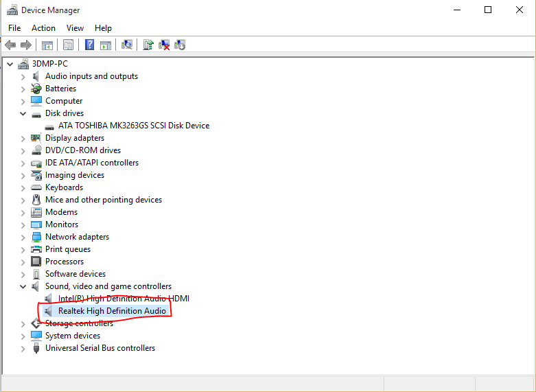
Task: Click the Display adapters card icon
Action: [x=36, y=138]
